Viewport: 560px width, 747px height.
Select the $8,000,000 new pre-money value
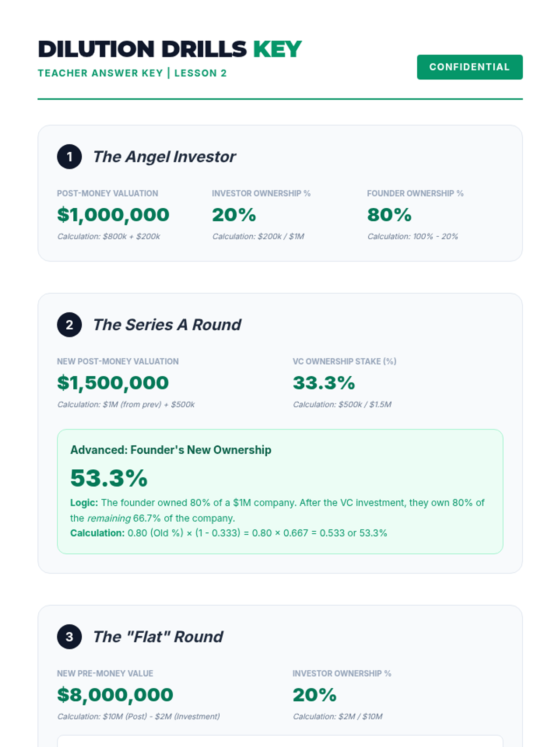pyautogui.click(x=115, y=695)
